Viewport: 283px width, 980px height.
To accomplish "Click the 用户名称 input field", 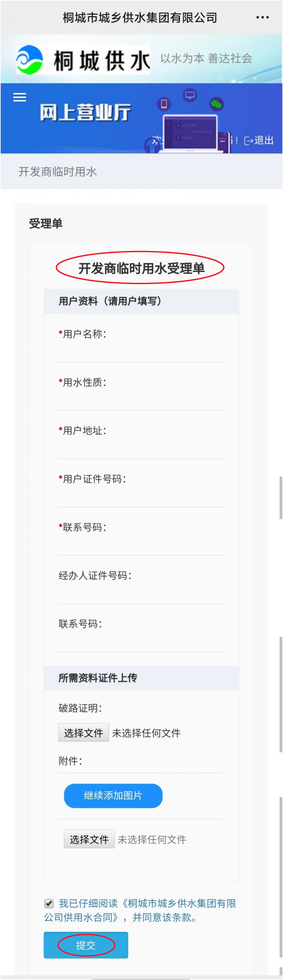I will [x=141, y=351].
